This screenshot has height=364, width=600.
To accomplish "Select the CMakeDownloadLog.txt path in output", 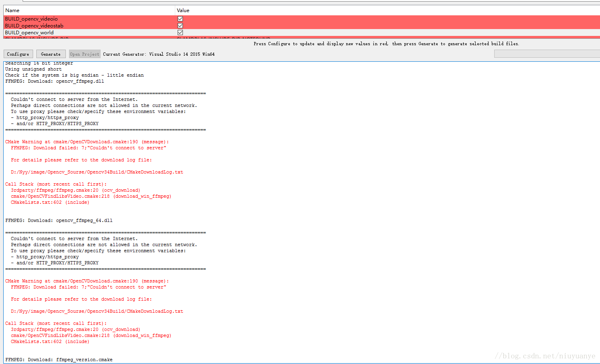I will click(97, 172).
